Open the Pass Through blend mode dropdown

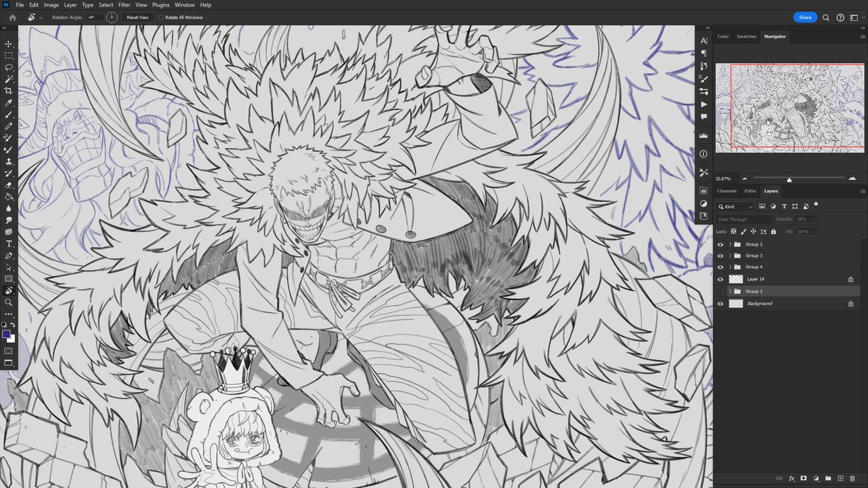coord(744,219)
